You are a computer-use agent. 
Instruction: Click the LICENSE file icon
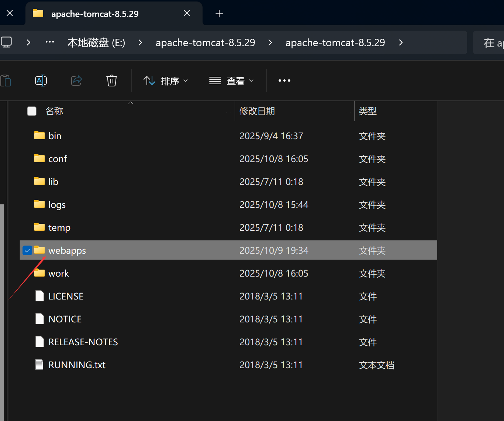(39, 296)
